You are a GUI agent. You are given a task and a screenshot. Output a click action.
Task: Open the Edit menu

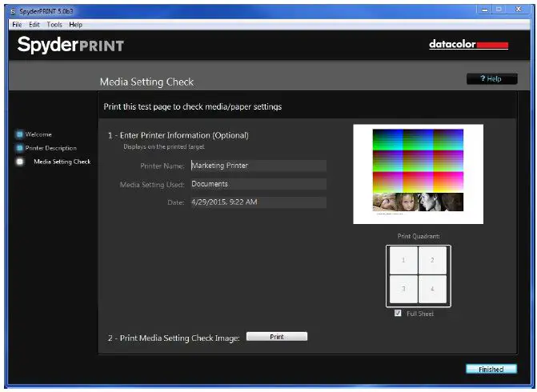pos(34,25)
